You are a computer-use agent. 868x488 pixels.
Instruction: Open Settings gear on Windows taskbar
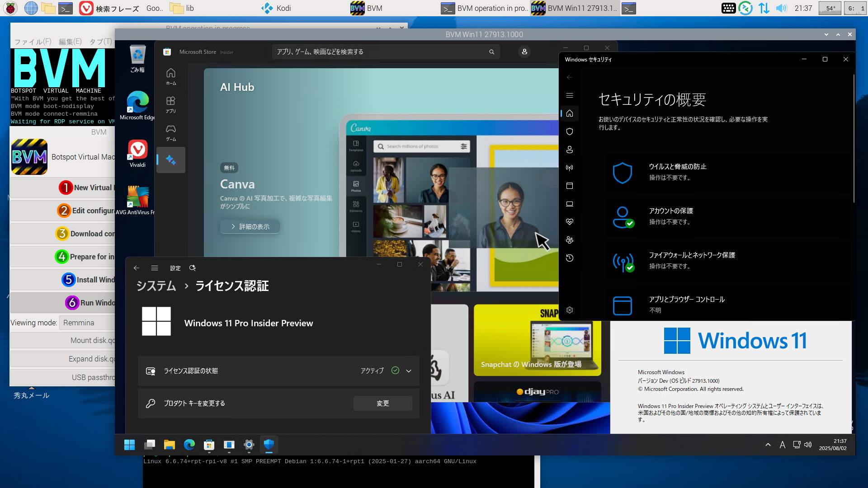tap(249, 445)
